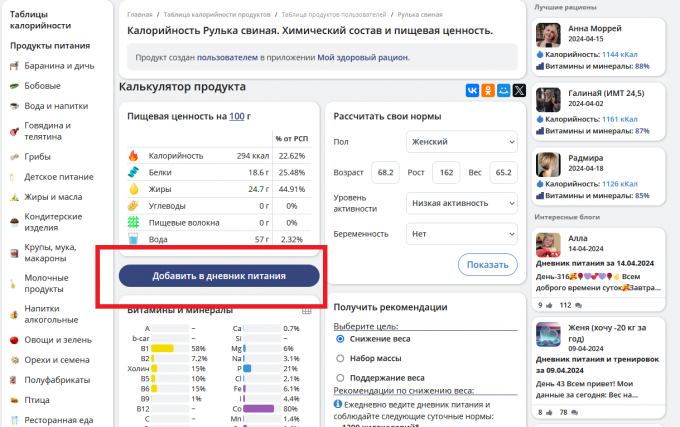Click the Овощи и зелень tomato icon

(15, 340)
